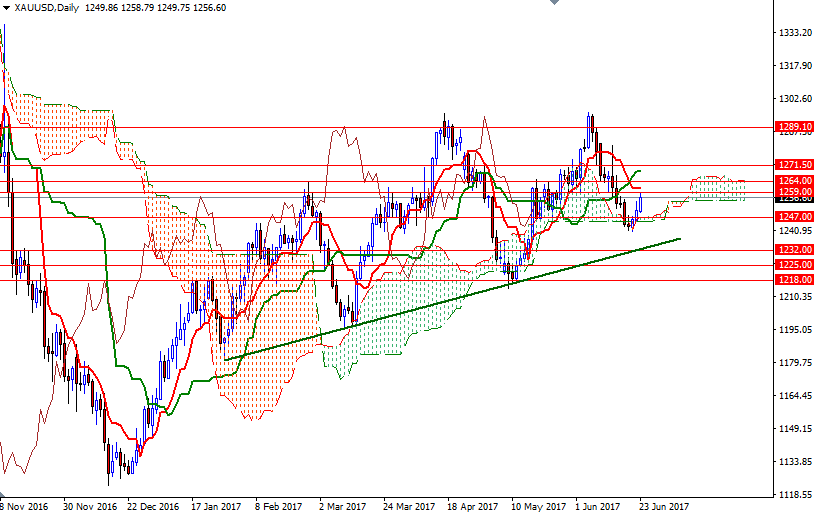Screen dimensions: 814x514
Task: Click the 1333.20 value on price axis
Action: click(793, 33)
